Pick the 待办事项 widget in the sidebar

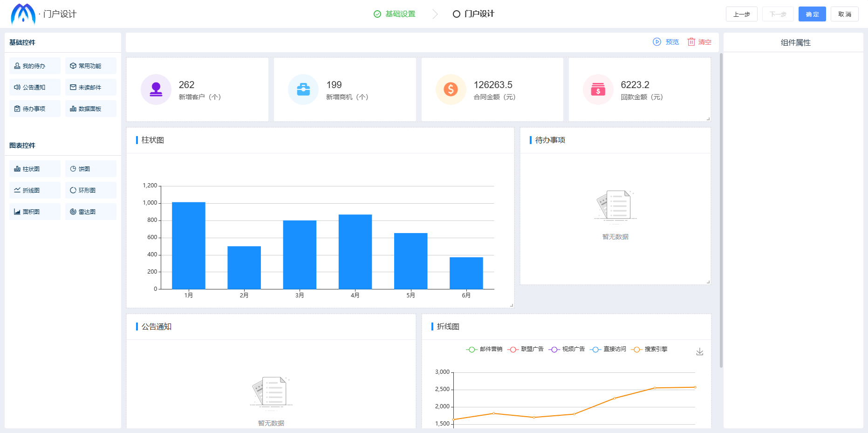pos(35,109)
